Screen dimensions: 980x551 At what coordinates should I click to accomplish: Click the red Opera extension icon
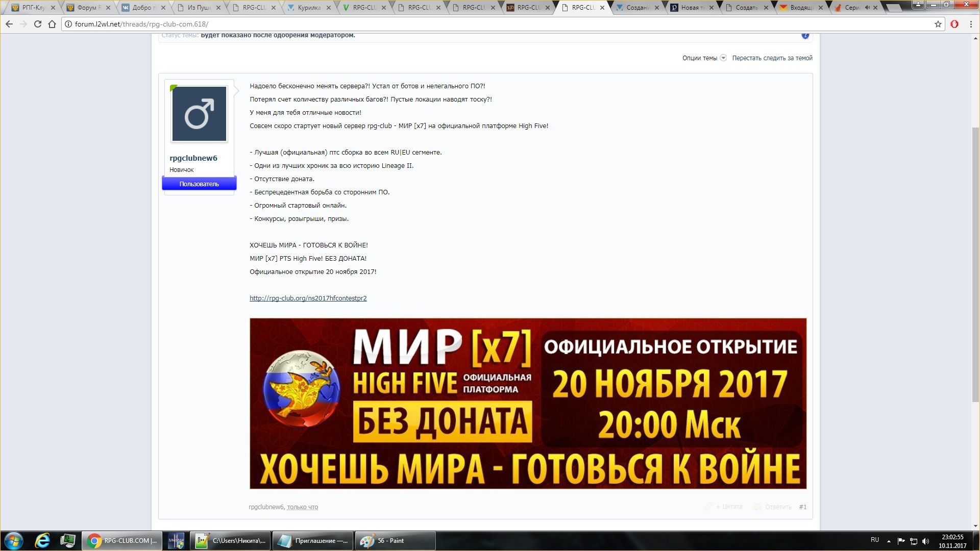954,24
